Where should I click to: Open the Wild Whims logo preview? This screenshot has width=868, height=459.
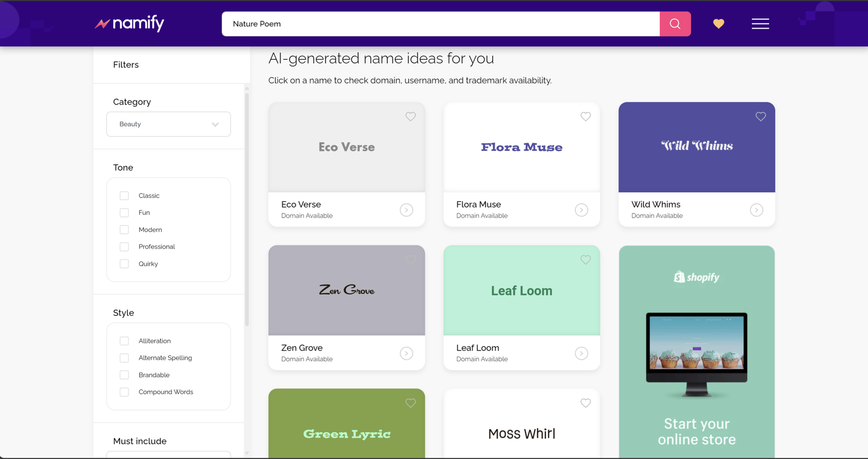(x=697, y=147)
